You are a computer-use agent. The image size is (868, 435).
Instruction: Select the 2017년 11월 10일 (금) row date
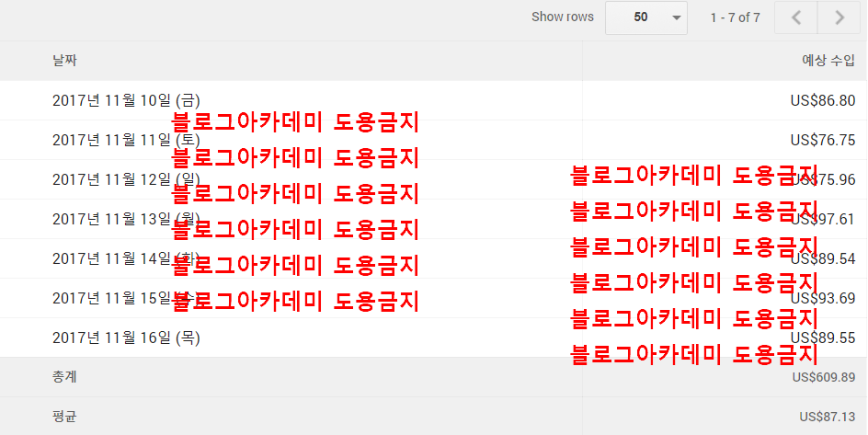126,100
